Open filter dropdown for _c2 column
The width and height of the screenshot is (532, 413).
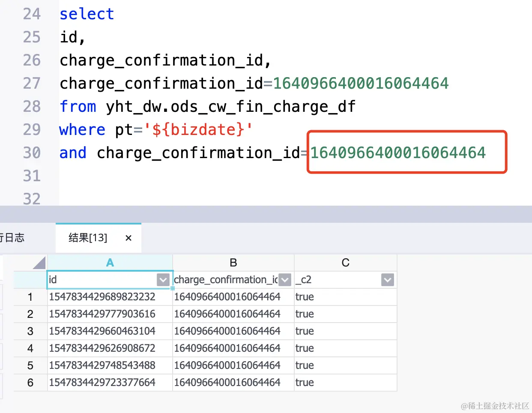[388, 280]
